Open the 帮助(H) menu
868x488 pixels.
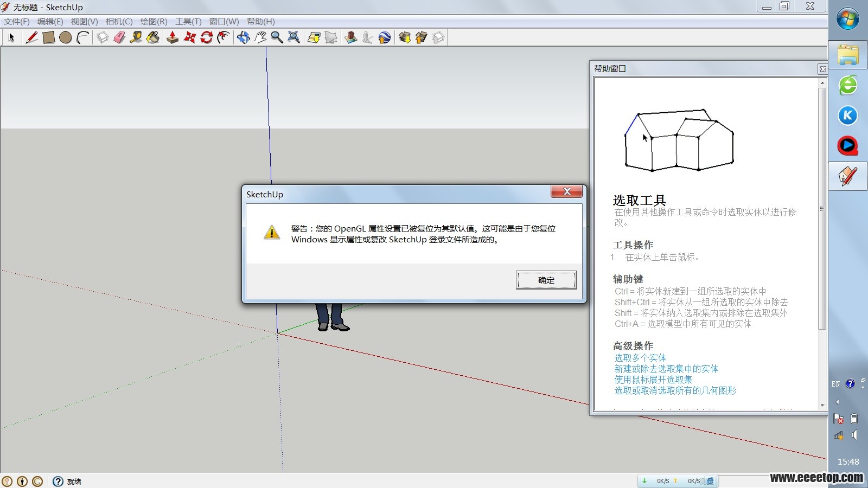pyautogui.click(x=260, y=22)
